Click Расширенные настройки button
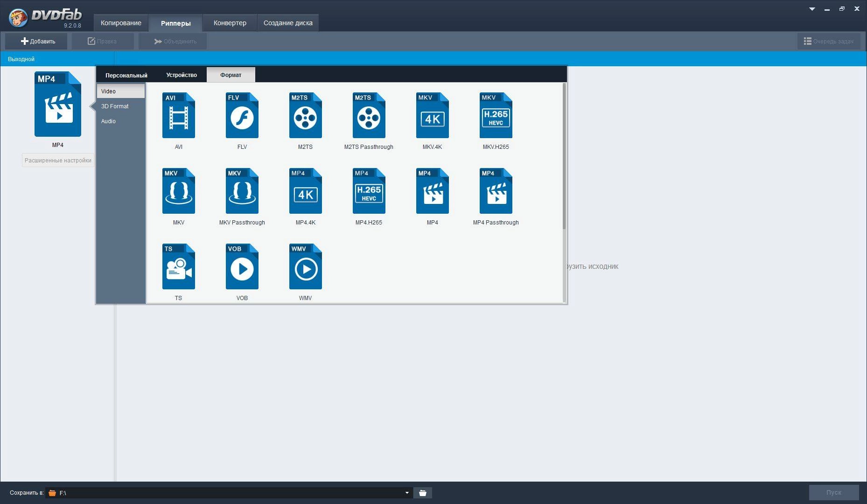Viewport: 867px width, 504px height. coord(58,160)
